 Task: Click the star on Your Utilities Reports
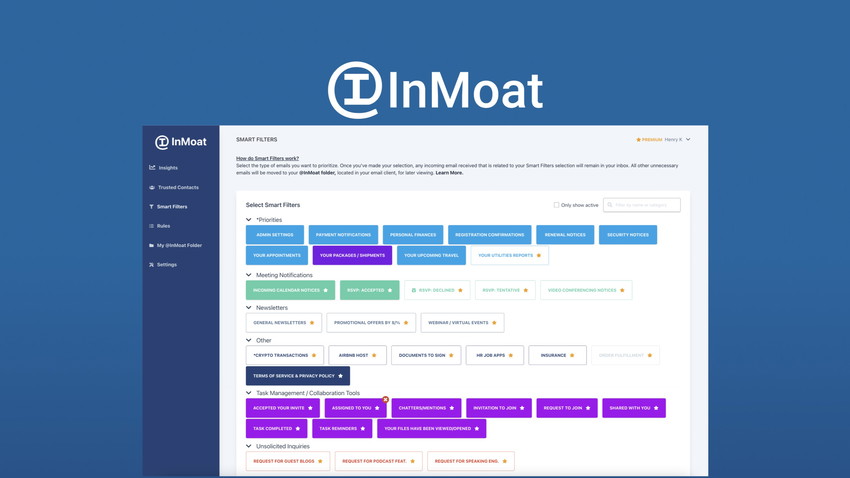[x=539, y=255]
